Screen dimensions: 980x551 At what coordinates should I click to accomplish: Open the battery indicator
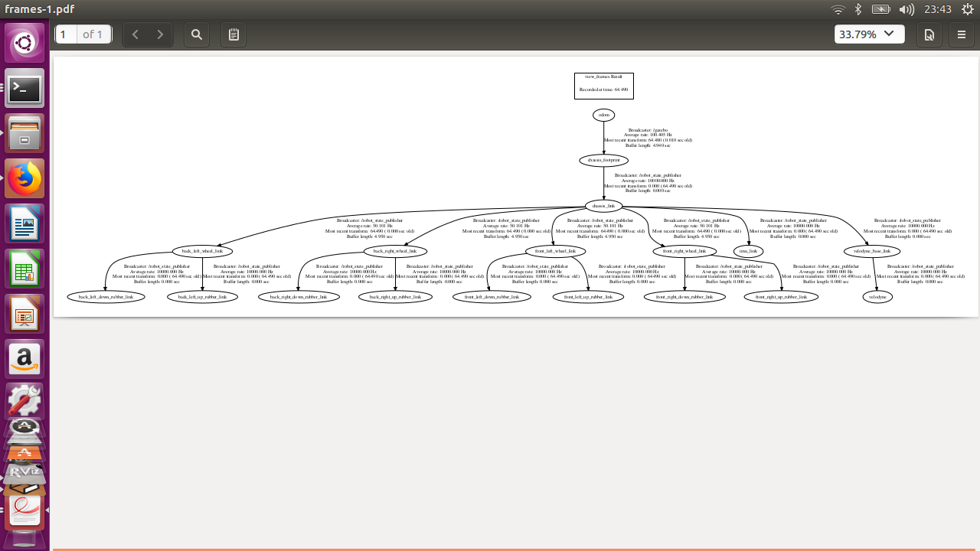pyautogui.click(x=881, y=9)
